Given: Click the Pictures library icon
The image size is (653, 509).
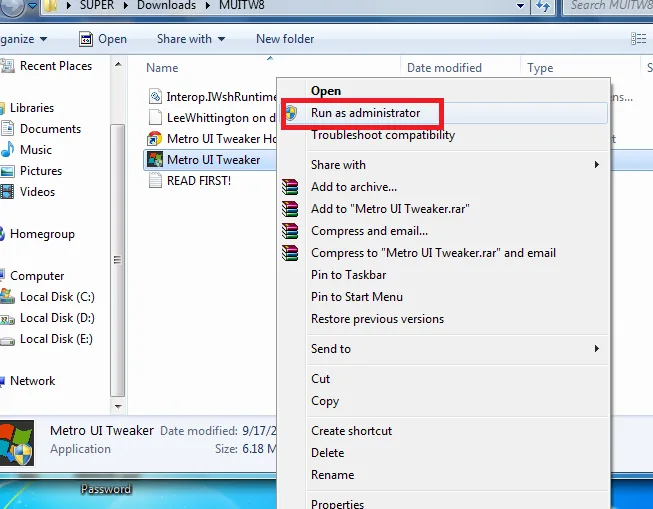Looking at the screenshot, I should coord(7,171).
